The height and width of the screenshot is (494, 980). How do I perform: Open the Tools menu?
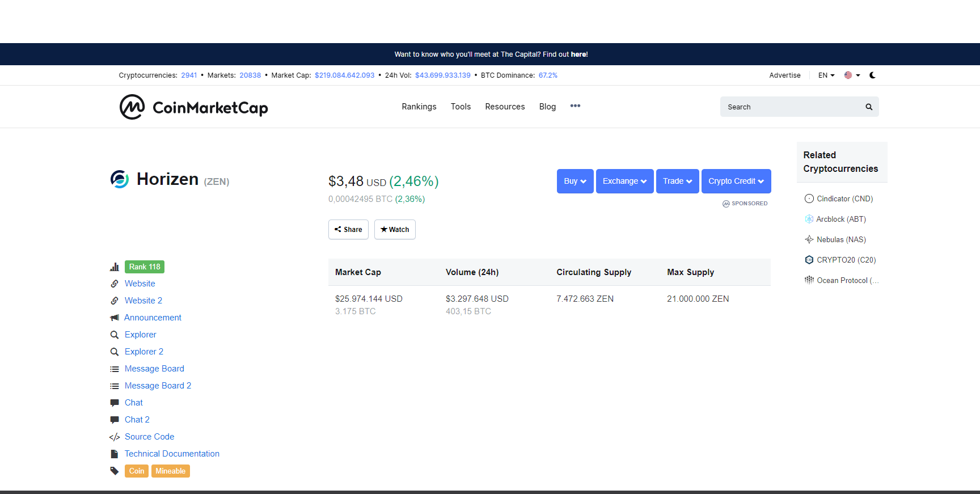tap(461, 107)
